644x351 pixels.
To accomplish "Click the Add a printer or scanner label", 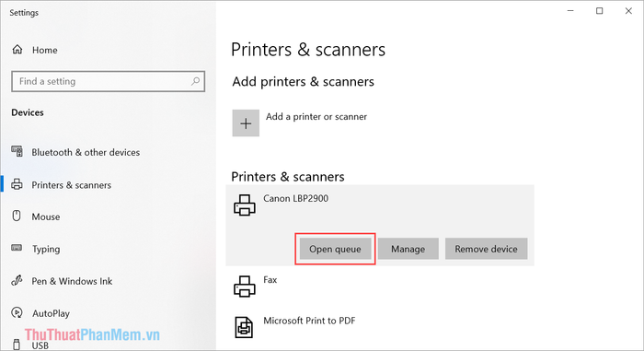I will [x=316, y=117].
